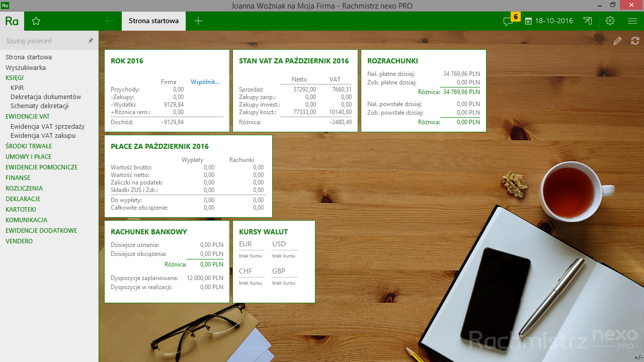Toggle the sidebar pin icon
This screenshot has height=362, width=644.
91,41
